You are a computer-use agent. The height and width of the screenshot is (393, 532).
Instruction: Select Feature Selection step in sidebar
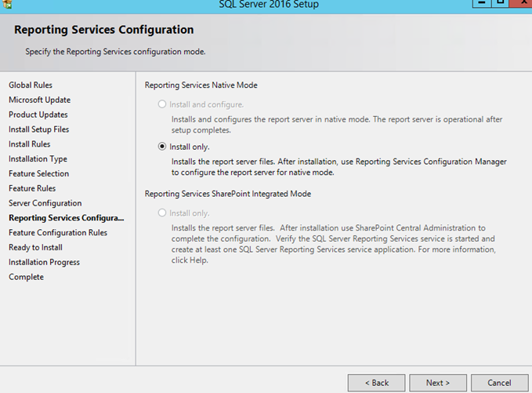(38, 173)
